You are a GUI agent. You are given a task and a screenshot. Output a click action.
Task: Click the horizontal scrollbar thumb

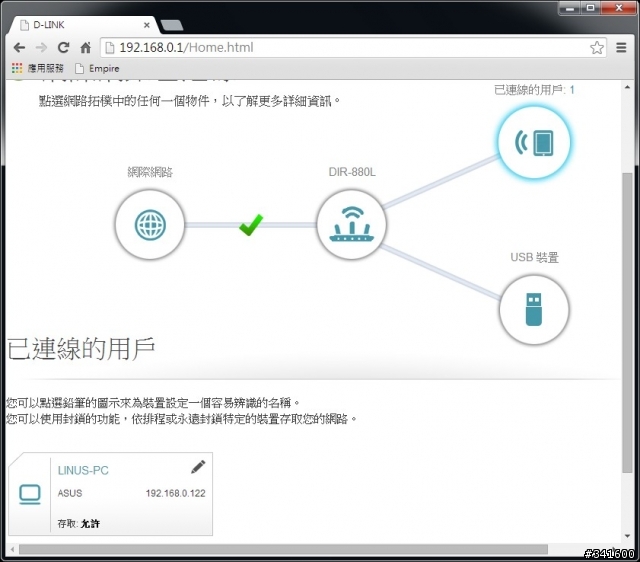point(283,549)
